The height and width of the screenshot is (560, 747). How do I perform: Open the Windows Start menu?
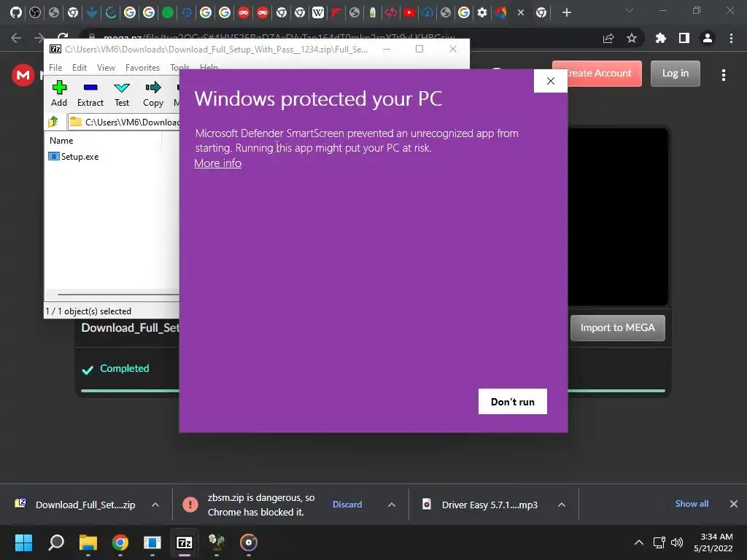click(24, 542)
